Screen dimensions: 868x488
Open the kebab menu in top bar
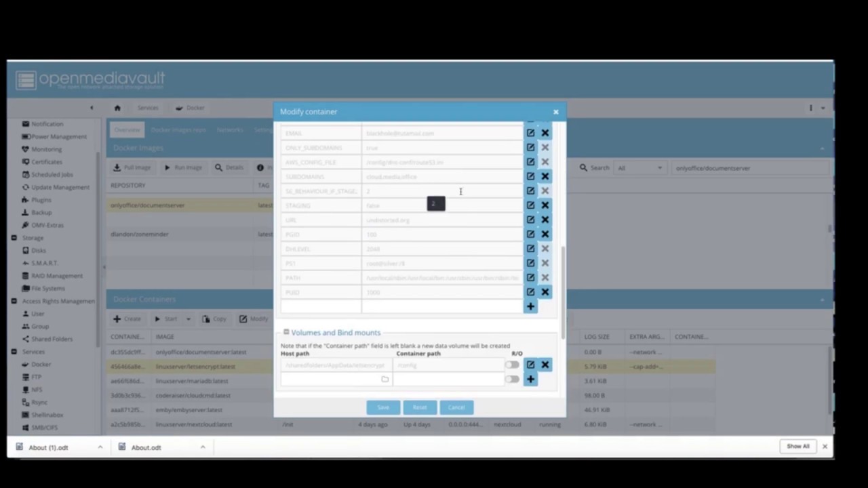tap(810, 108)
